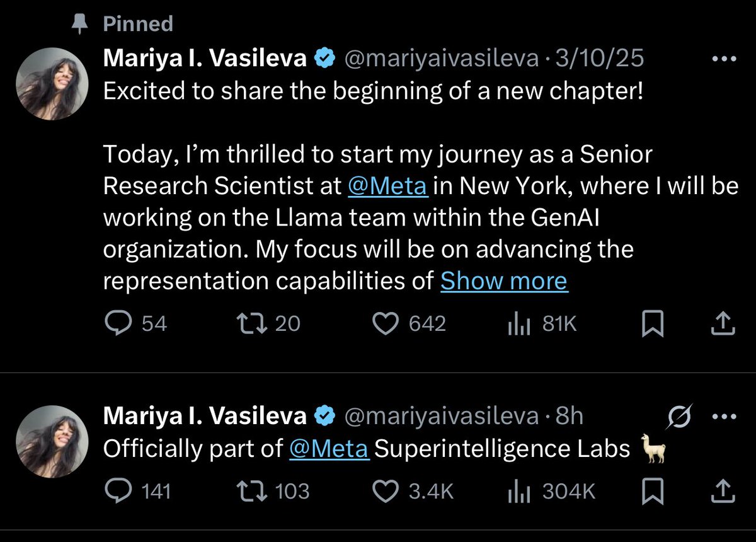756x542 pixels.
Task: Open more options on pinned post
Action: pos(723,59)
